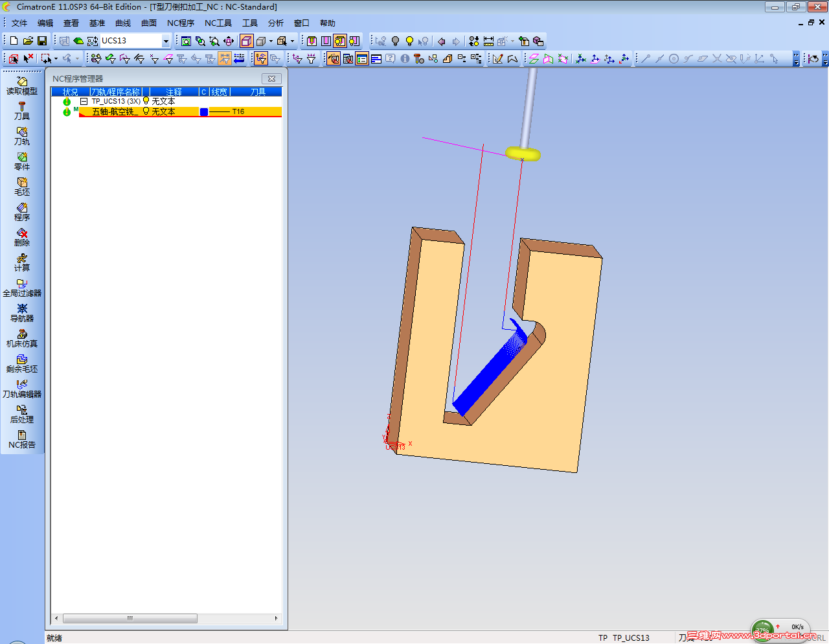829x644 pixels.
Task: Click the black arrow with red X icon
Action: click(x=28, y=58)
